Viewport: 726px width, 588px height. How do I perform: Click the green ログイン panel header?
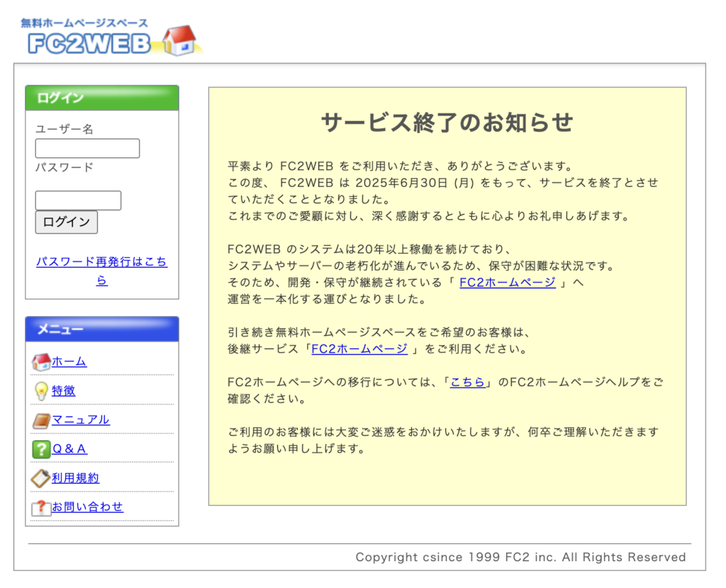102,98
